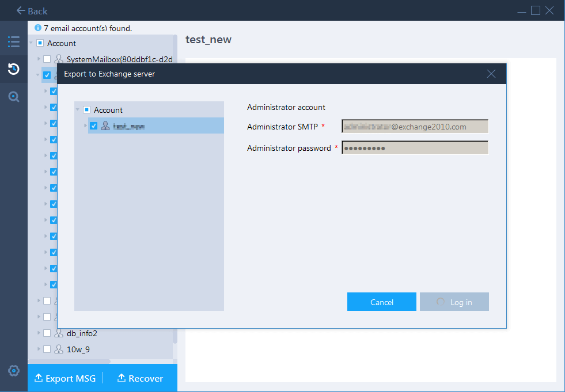Click the Export MSG button

point(65,378)
